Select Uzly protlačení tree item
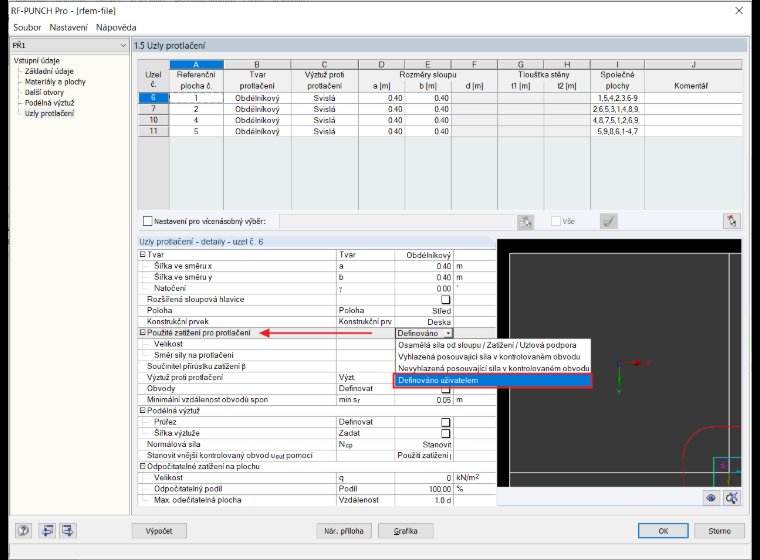 49,113
